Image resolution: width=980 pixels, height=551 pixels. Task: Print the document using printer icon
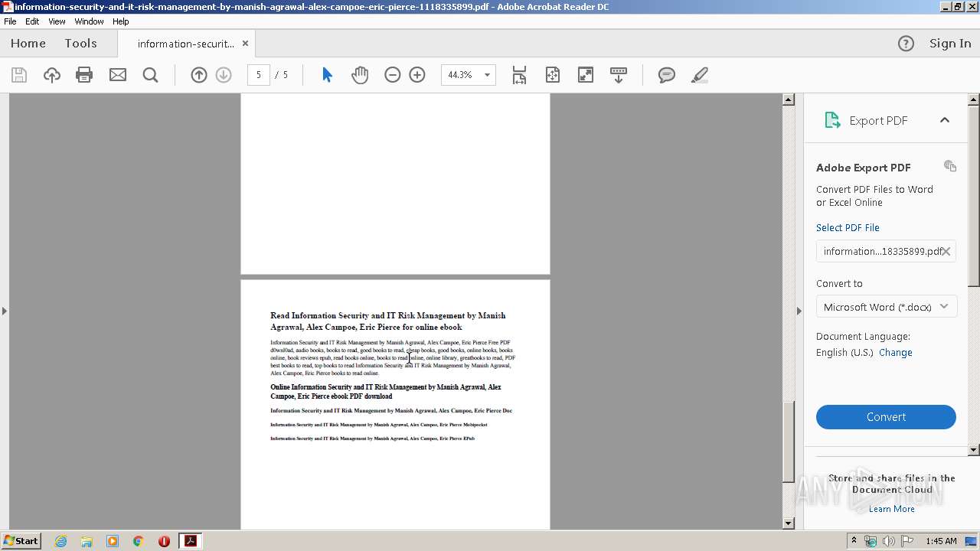click(x=84, y=75)
